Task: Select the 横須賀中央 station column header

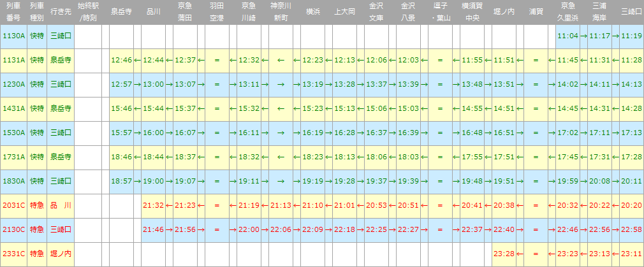Action: (471, 12)
